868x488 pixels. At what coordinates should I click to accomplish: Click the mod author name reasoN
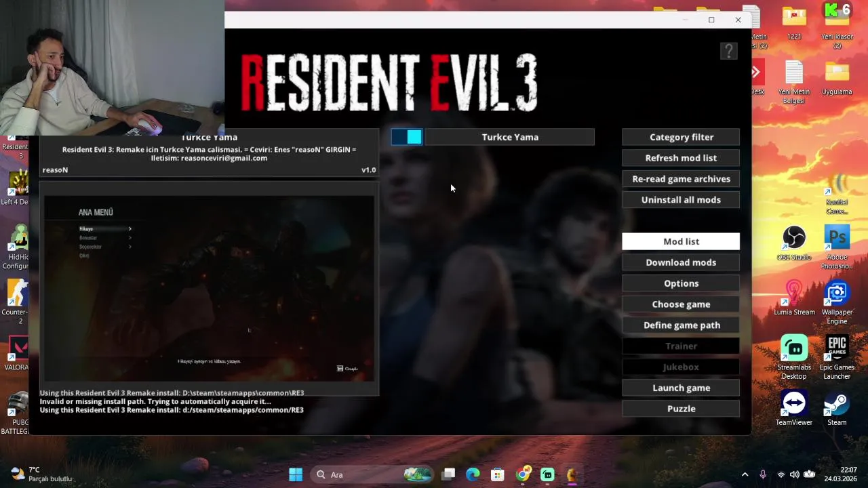tap(55, 170)
